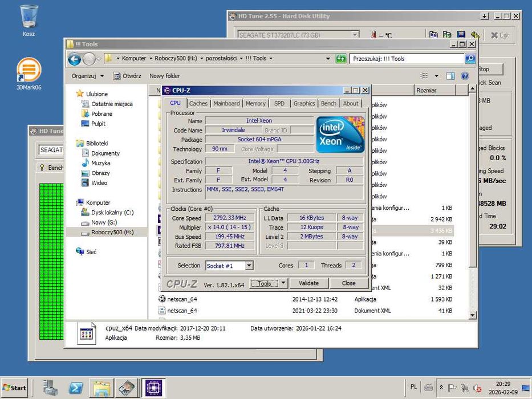532x399 pixels.
Task: Open the HD Tune SEAGATE drive dropdown
Action: pos(355,35)
